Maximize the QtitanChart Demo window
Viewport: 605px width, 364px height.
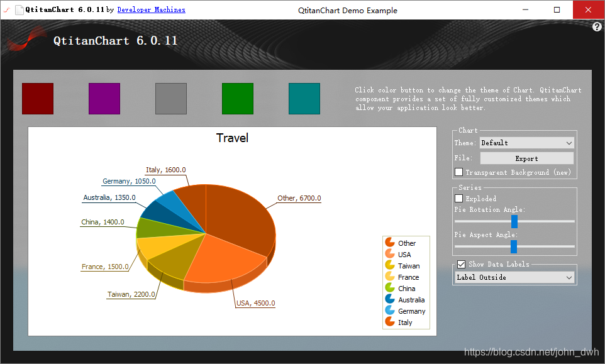tap(557, 9)
